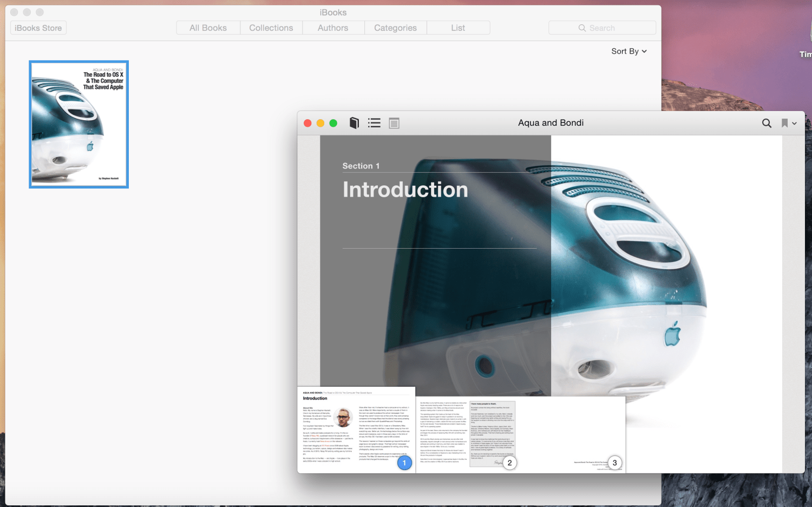Click the Section 1 label
The width and height of the screenshot is (812, 507).
[x=361, y=166]
